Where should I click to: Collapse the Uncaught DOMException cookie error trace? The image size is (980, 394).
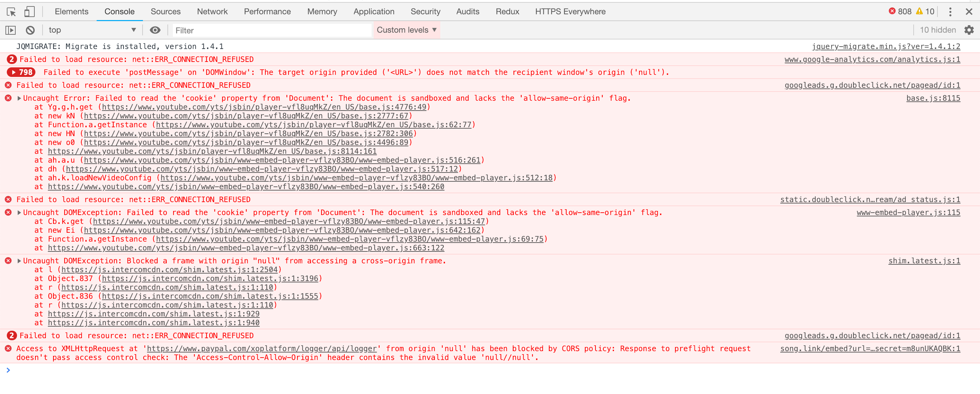coord(19,213)
